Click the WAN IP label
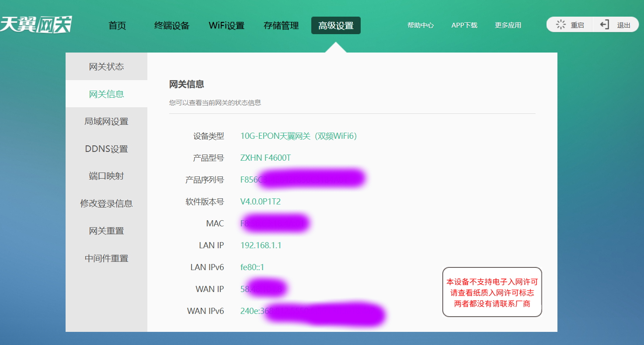This screenshot has height=345, width=644. [x=210, y=289]
